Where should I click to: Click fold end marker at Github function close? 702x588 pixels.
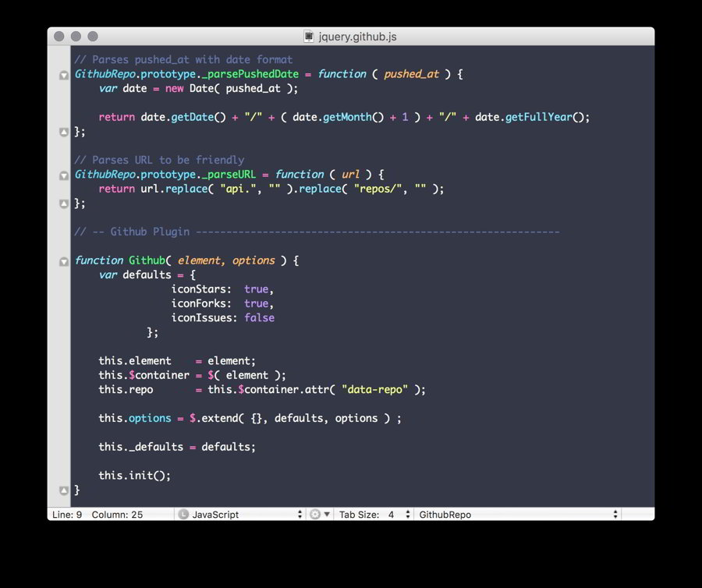[64, 491]
